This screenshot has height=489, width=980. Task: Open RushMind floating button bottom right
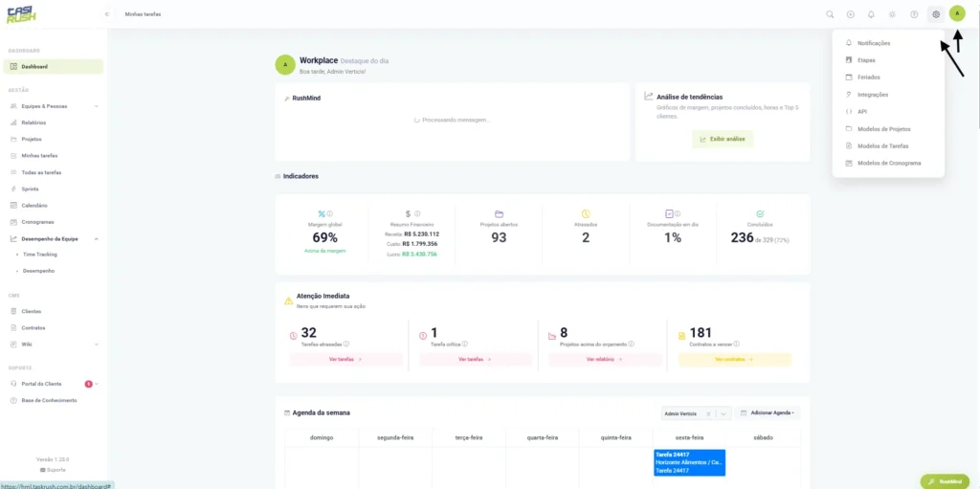click(x=945, y=481)
